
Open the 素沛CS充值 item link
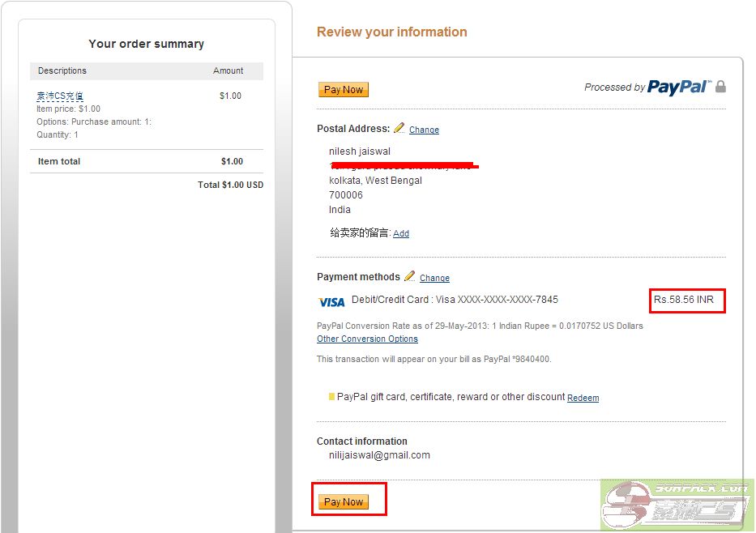point(60,96)
